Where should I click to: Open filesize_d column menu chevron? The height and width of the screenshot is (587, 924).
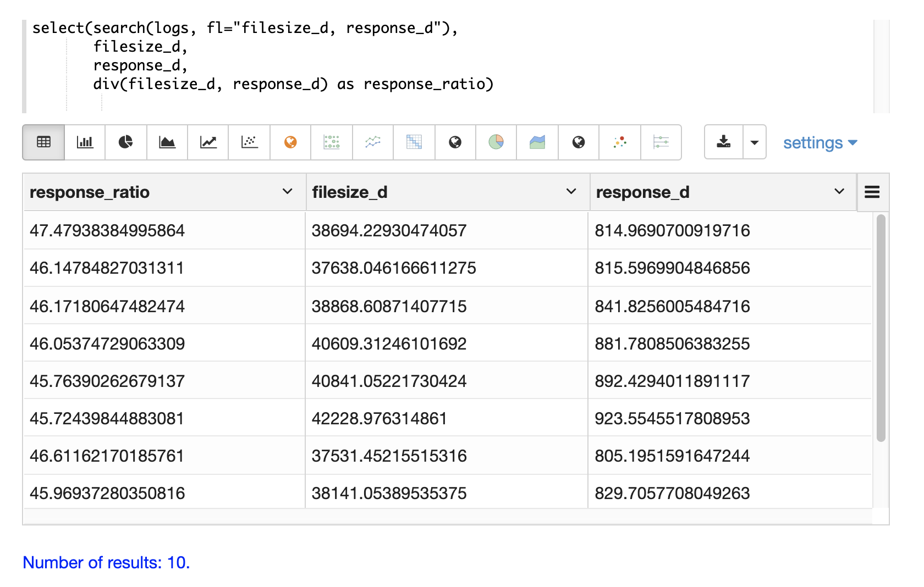click(x=571, y=192)
